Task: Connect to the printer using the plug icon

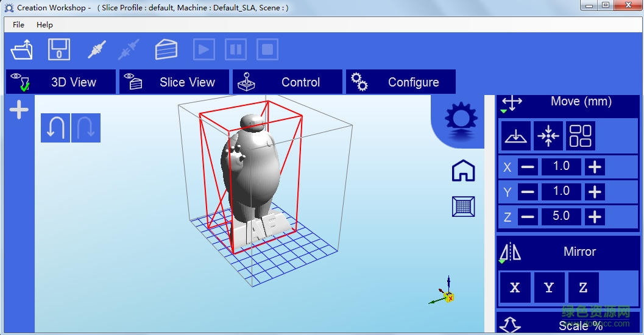Action: tap(97, 50)
